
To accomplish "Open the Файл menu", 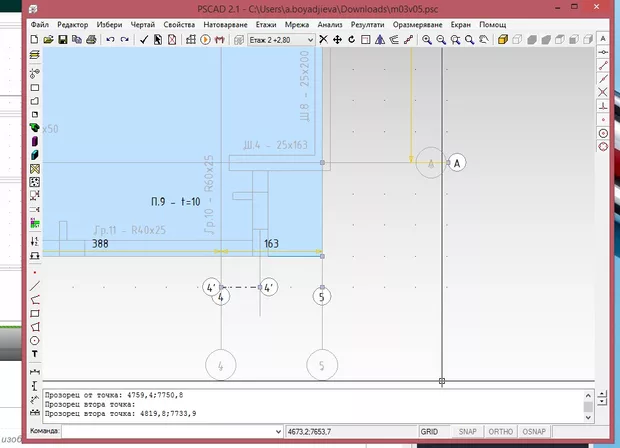I will (x=39, y=23).
